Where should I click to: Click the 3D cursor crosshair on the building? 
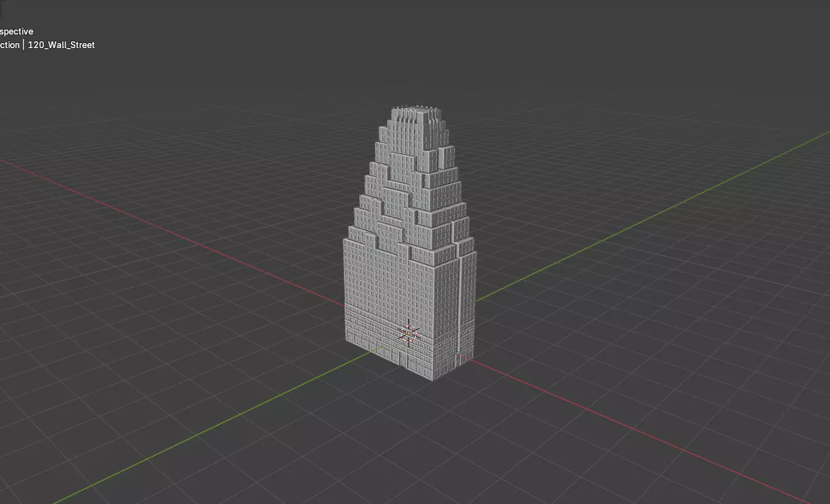tap(409, 333)
